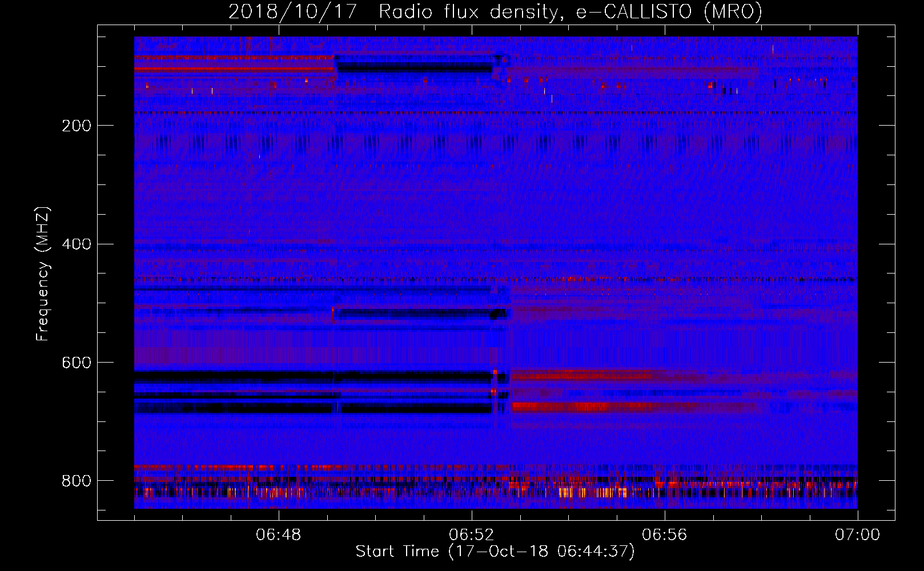Click the 06:48 time tick label
Viewport: 924px width, 571px height.
[279, 534]
